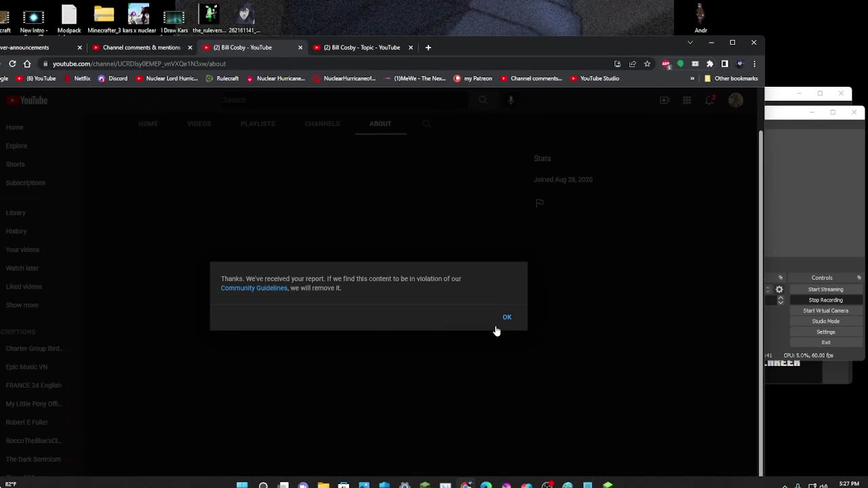Expand the sidebar with Show more
This screenshot has width=868, height=488.
coord(22,305)
